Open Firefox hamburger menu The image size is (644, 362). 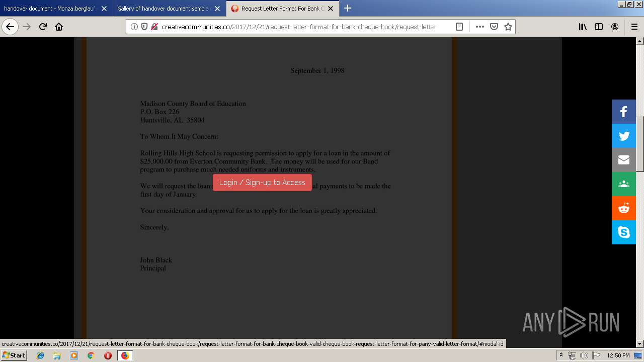pos(634,27)
